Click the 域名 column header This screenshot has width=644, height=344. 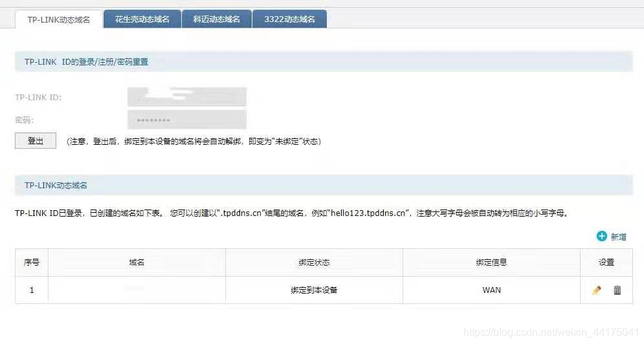tap(137, 263)
